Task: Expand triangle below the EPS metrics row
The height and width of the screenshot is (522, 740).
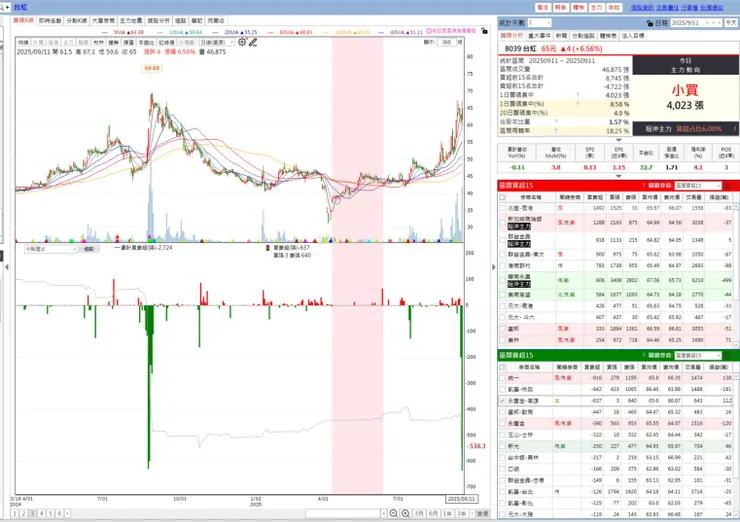Action: coord(618,176)
